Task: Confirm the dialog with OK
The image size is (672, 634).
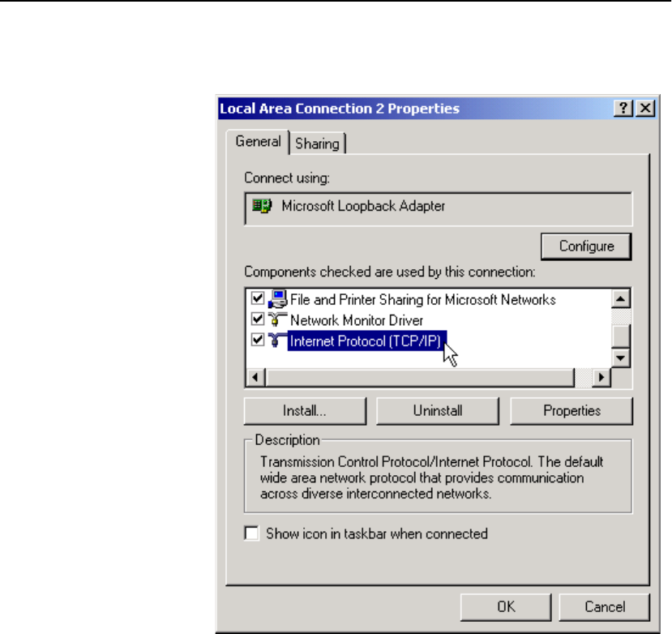Action: click(x=506, y=607)
